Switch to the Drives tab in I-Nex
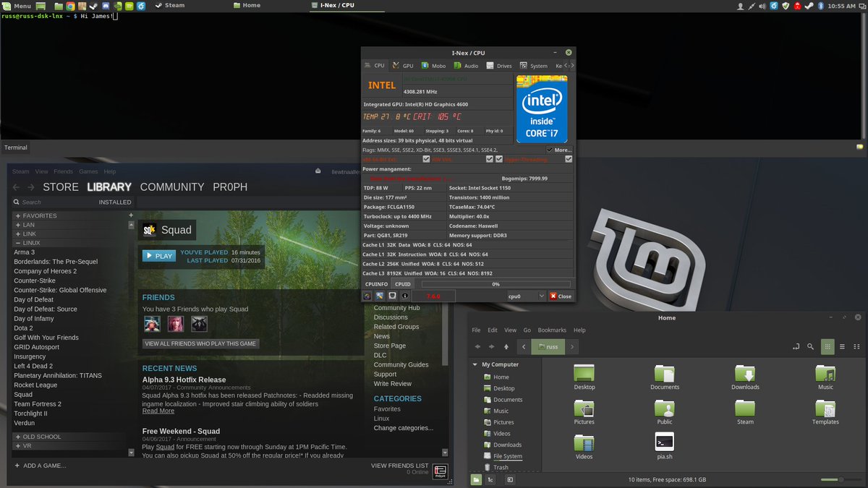Screen dimensions: 868x488 (499, 65)
